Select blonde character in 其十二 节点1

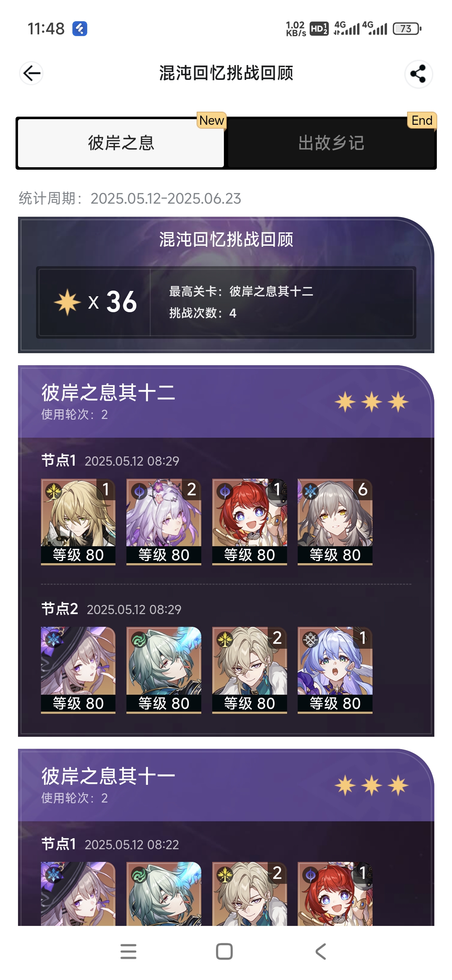click(x=78, y=521)
